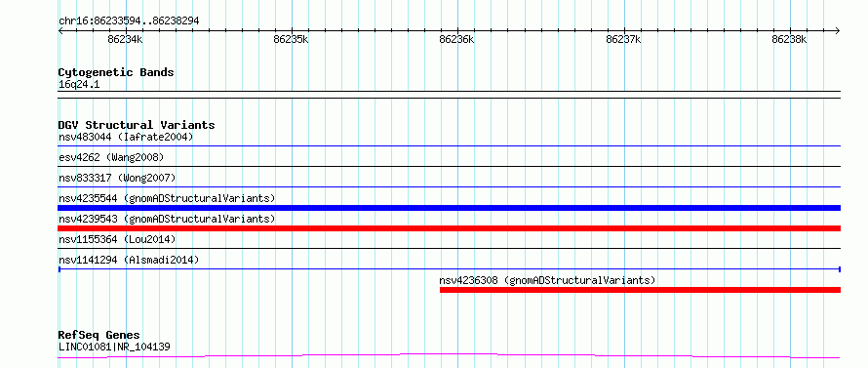
Task: Click the nsv1141294 blue capped variant line
Action: pos(450,269)
